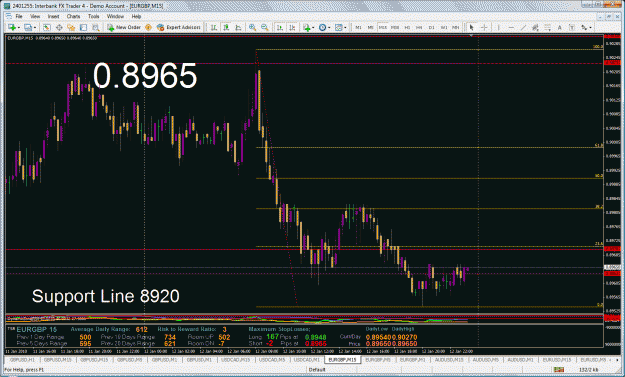This screenshot has height=377, width=625.
Task: Select the H1 timeframe button
Action: point(407,27)
